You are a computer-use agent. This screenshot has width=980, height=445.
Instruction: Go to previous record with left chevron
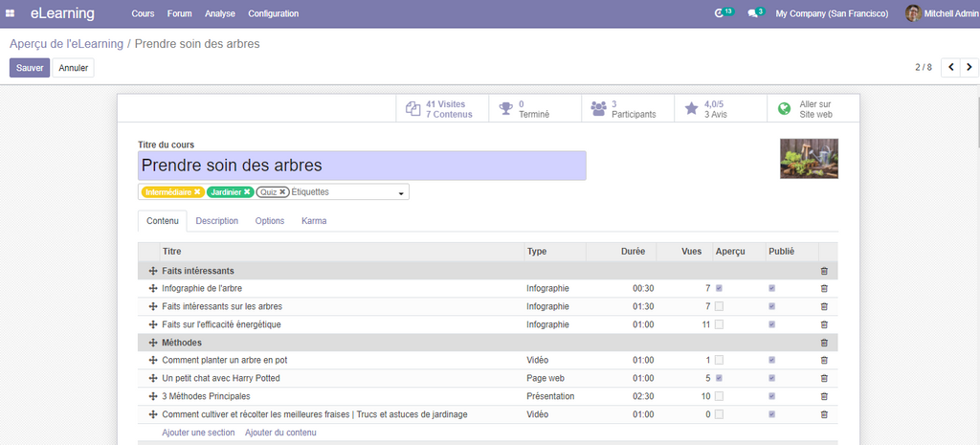coord(950,67)
